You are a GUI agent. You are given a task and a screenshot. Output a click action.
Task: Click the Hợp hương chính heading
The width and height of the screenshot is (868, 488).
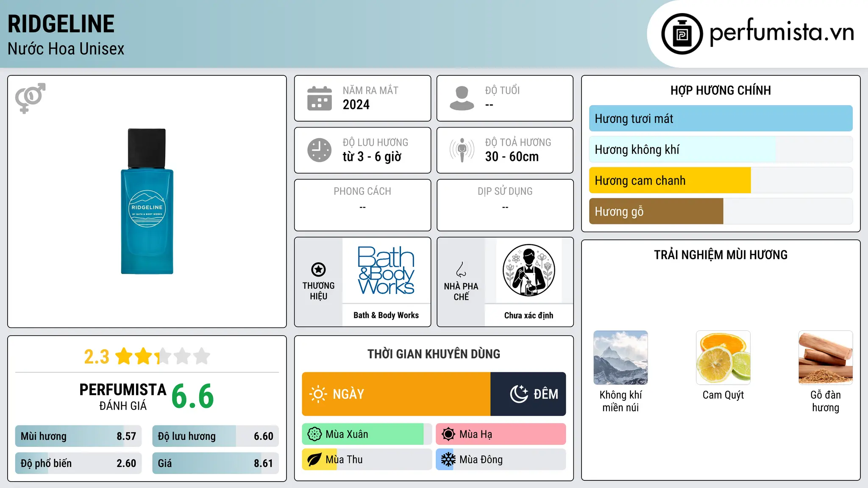click(x=721, y=90)
